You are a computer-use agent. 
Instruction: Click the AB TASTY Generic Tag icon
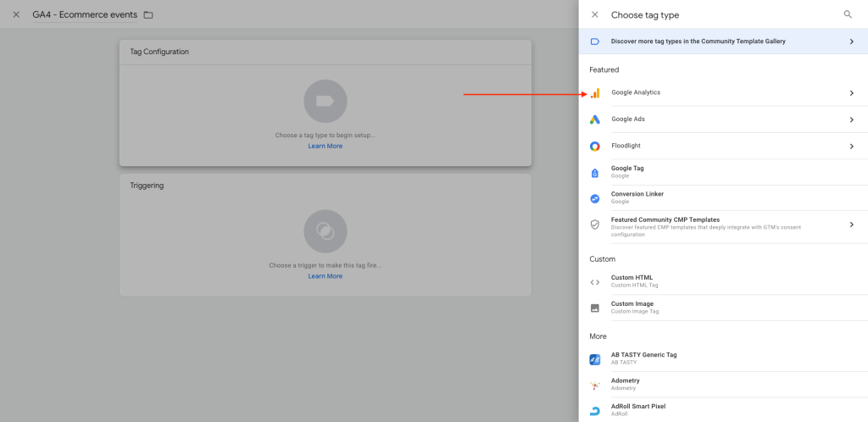click(x=595, y=359)
